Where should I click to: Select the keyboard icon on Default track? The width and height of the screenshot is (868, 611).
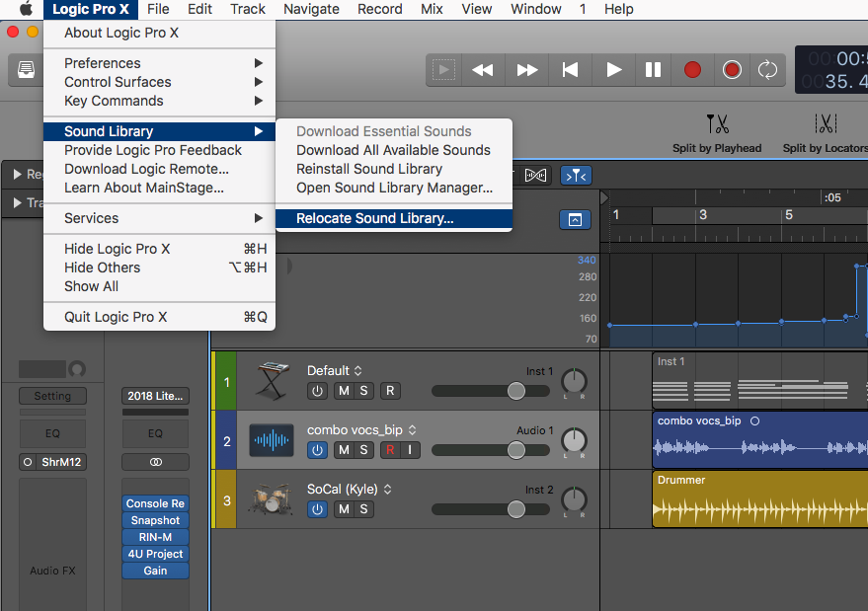click(x=272, y=381)
